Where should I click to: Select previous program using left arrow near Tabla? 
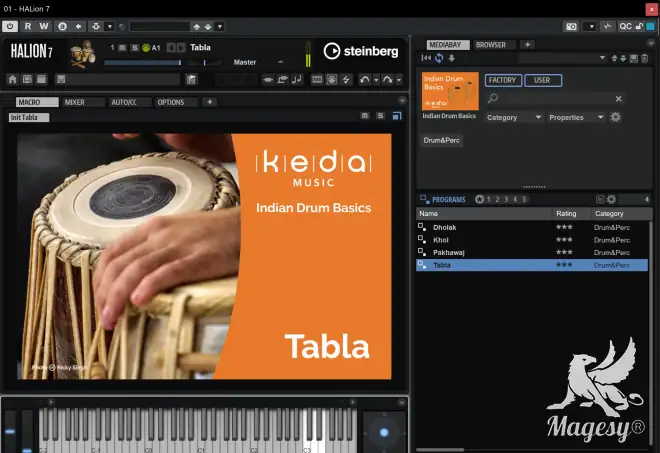[x=171, y=48]
